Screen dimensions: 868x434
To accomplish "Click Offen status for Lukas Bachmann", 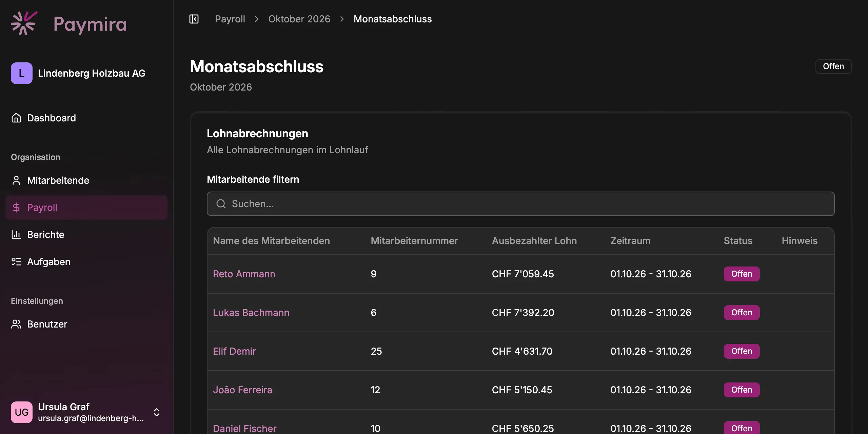I will coord(742,313).
